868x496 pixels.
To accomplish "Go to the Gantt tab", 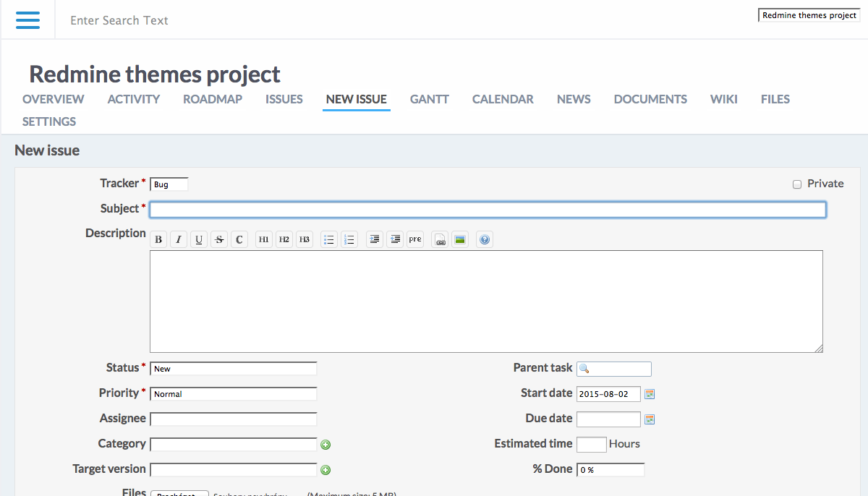I will point(430,99).
